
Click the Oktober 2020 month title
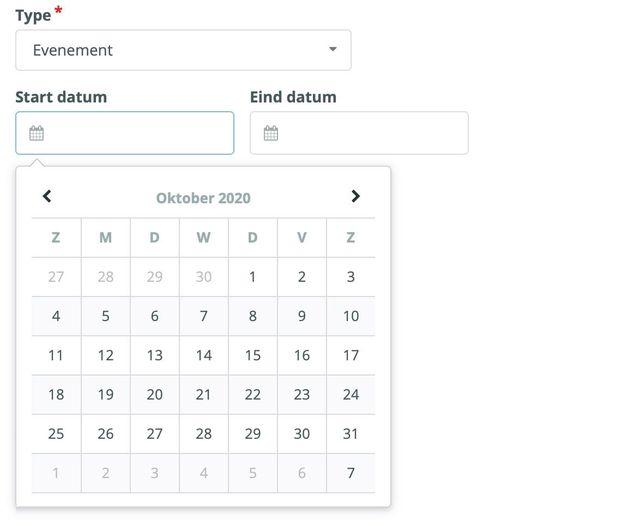pos(203,198)
